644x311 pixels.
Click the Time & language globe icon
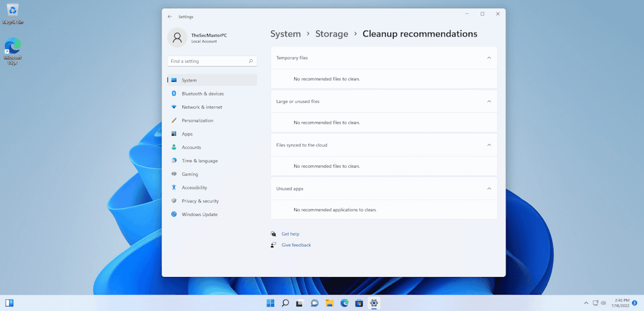[174, 161]
